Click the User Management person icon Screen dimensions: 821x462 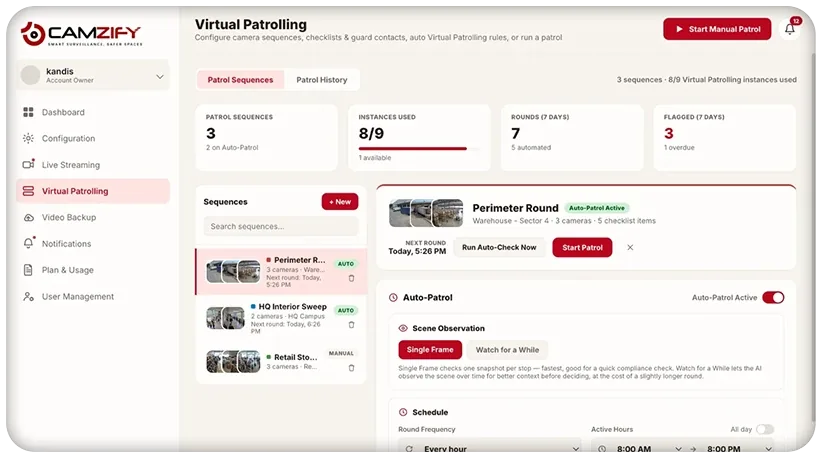(x=28, y=296)
